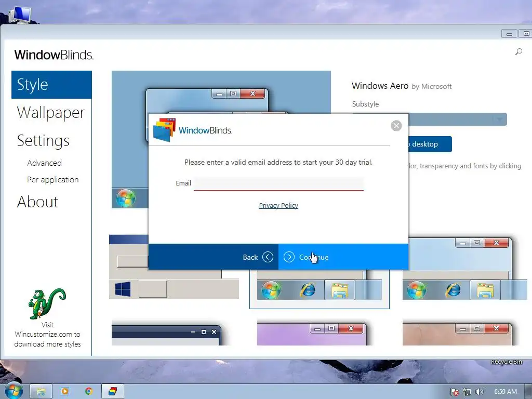532x399 pixels.
Task: Visit Wincustomize.com to download more styles
Action: click(47, 334)
